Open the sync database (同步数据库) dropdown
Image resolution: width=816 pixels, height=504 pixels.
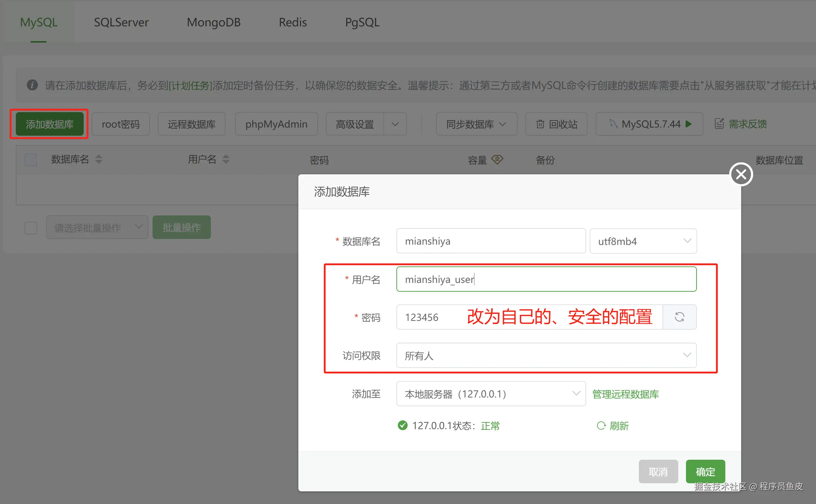476,124
